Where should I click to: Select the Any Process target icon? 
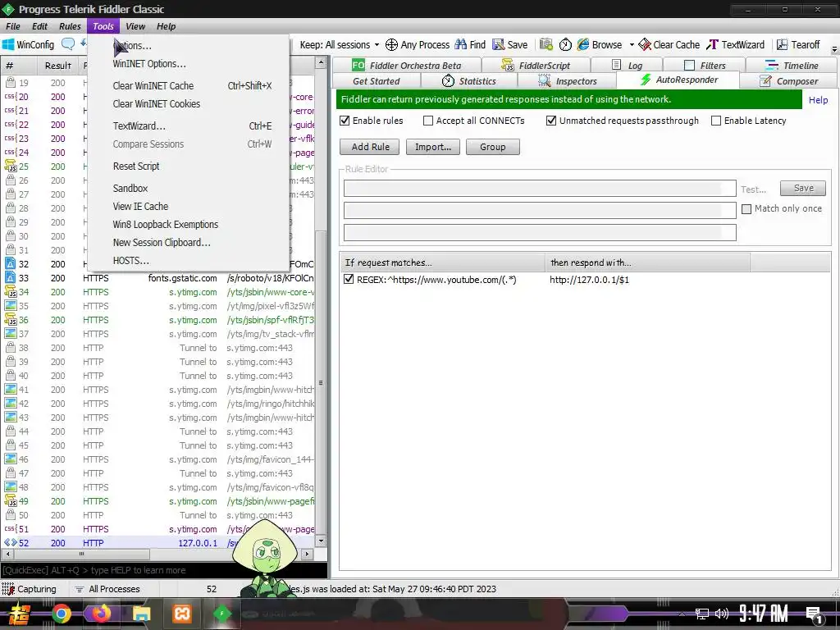click(x=391, y=44)
